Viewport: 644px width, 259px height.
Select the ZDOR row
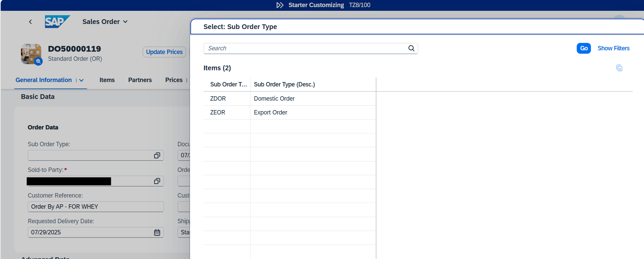(x=290, y=99)
